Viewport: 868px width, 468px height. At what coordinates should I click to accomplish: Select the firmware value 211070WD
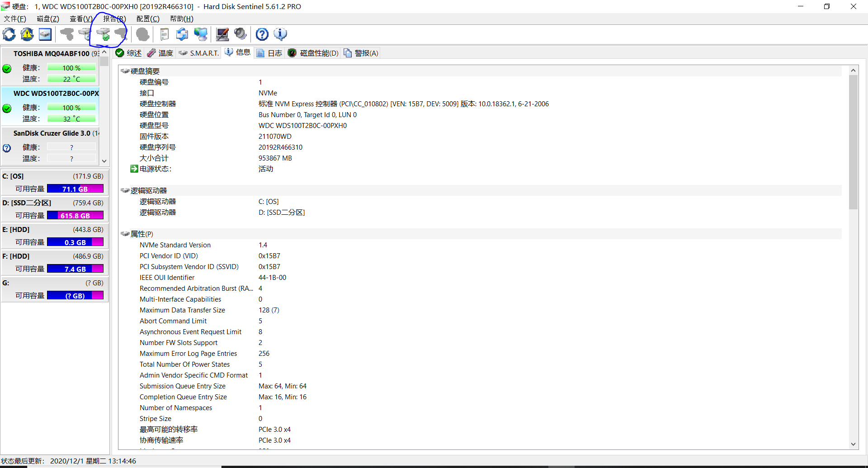coord(275,137)
